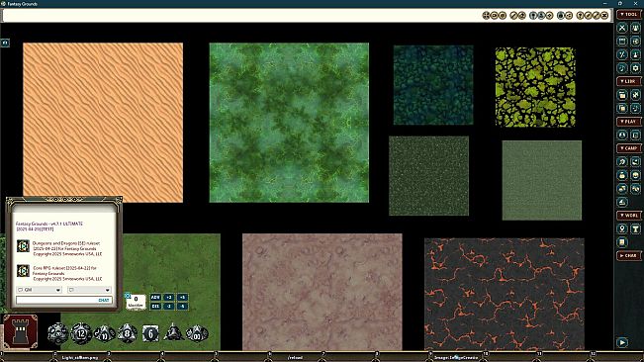This screenshot has height=362, width=644.
Task: Collapse the CAMP sidebar section
Action: coord(629,148)
